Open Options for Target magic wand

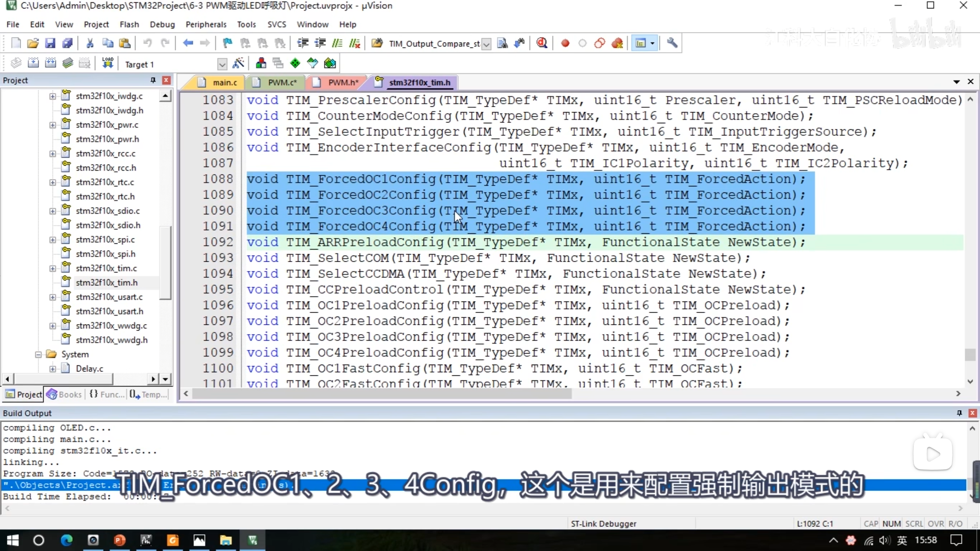point(238,63)
